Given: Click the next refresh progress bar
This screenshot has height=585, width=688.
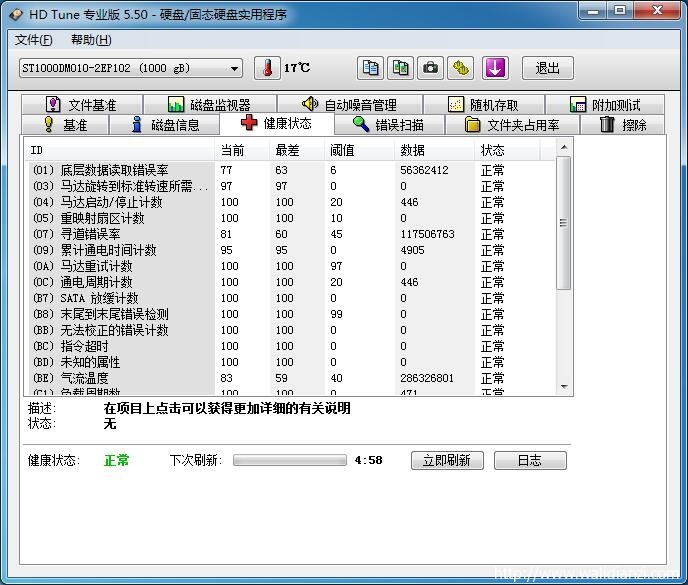Looking at the screenshot, I should (290, 460).
